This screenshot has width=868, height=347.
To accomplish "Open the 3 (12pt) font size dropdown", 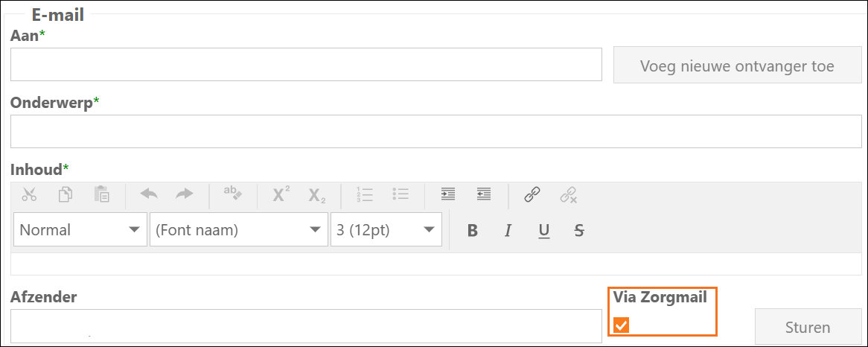I will 386,229.
